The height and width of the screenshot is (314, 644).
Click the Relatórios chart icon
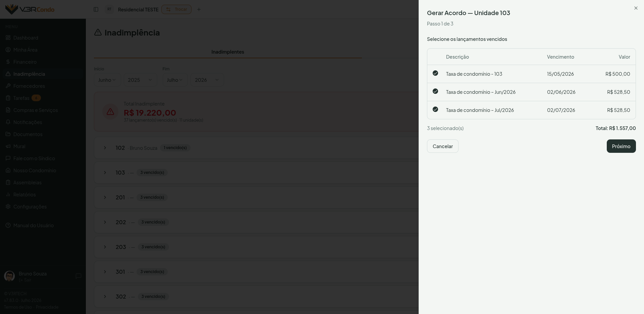[8, 194]
